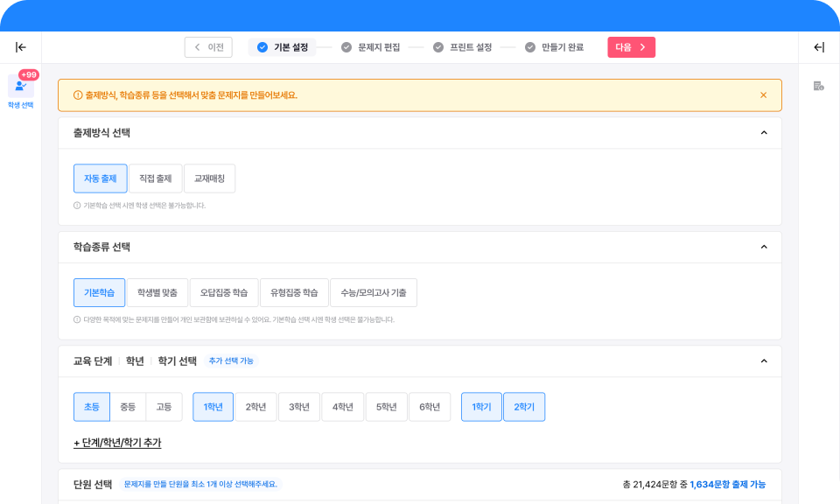The image size is (840, 504).
Task: Collapse the 교육 단계 학년 학기 section
Action: click(763, 360)
